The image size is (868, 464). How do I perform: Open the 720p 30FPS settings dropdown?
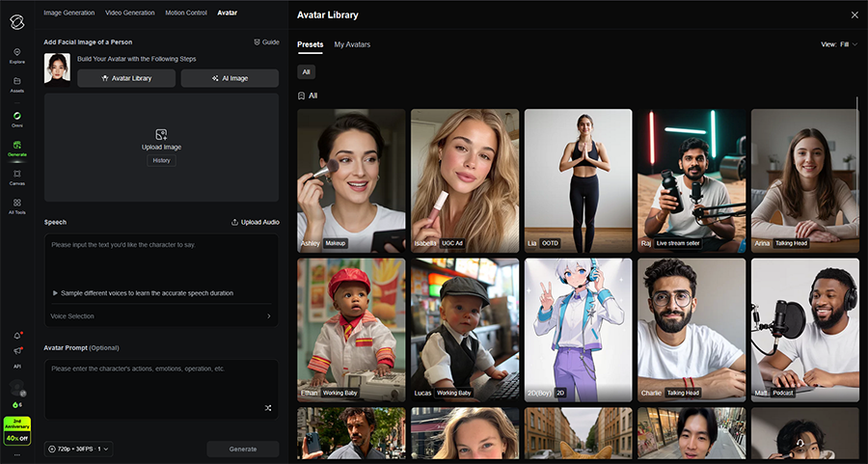(78, 450)
